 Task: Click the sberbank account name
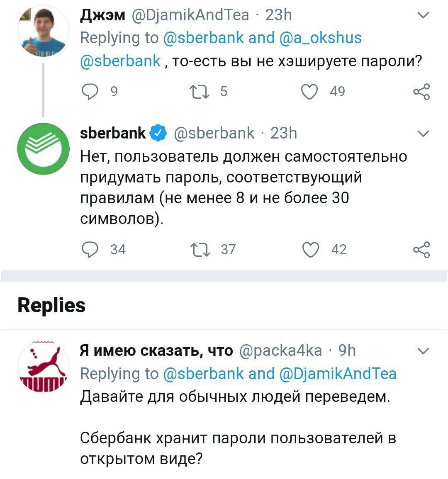pos(112,133)
